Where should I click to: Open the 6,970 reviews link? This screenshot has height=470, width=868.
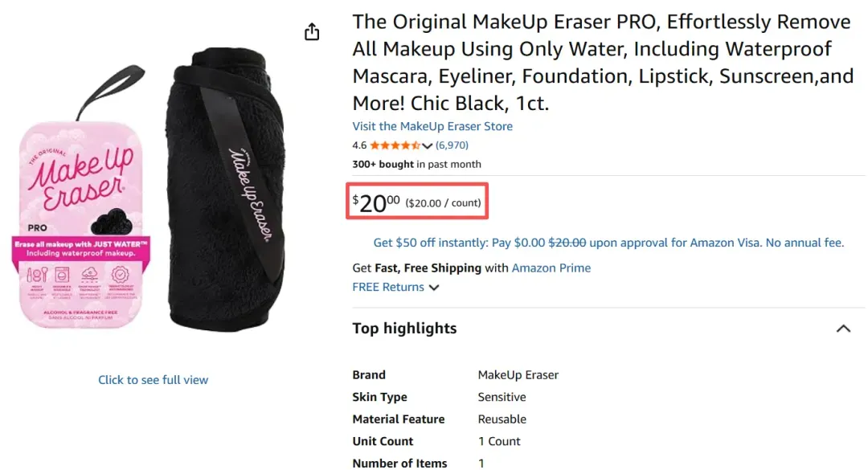452,145
